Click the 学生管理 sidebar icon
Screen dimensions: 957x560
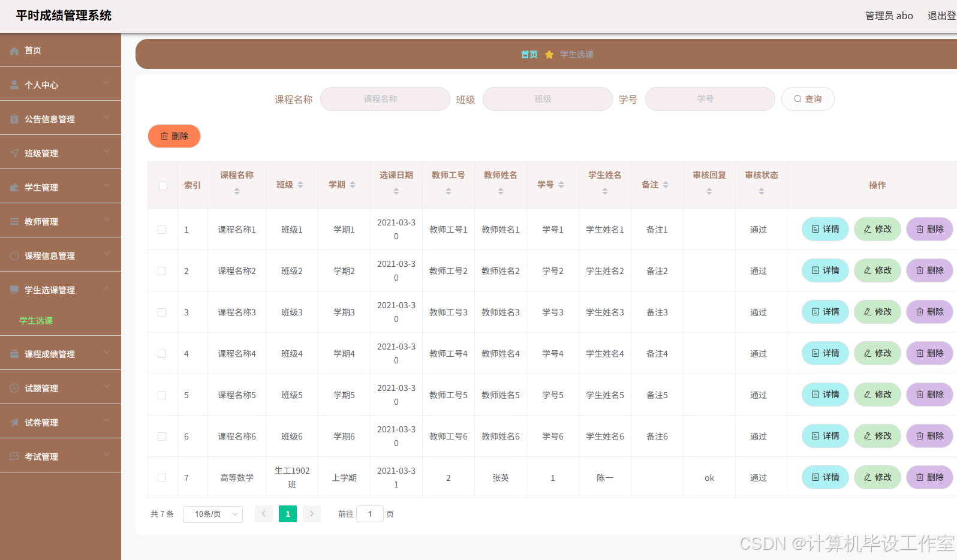point(14,188)
